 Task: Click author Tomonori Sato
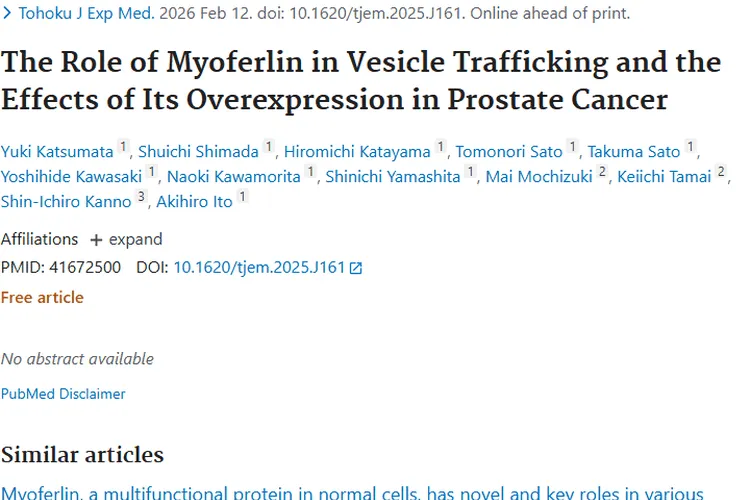click(509, 152)
